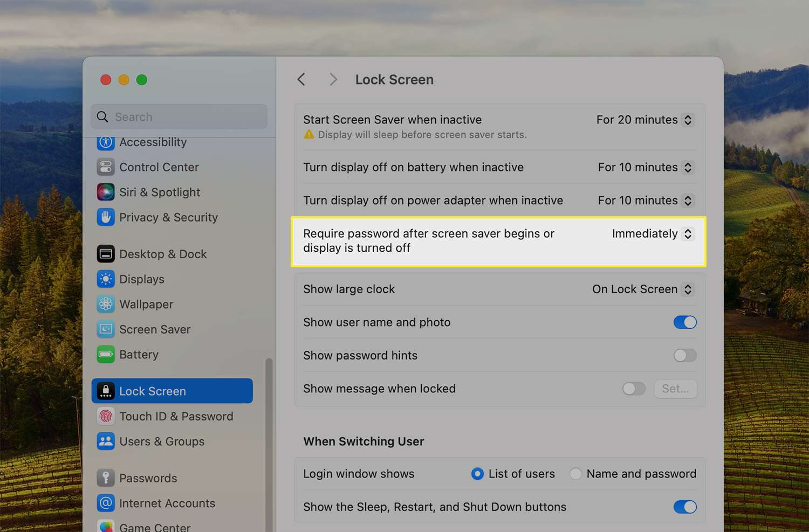Open Start Screen Saver duration dropdown
The image size is (809, 532).
tap(645, 120)
